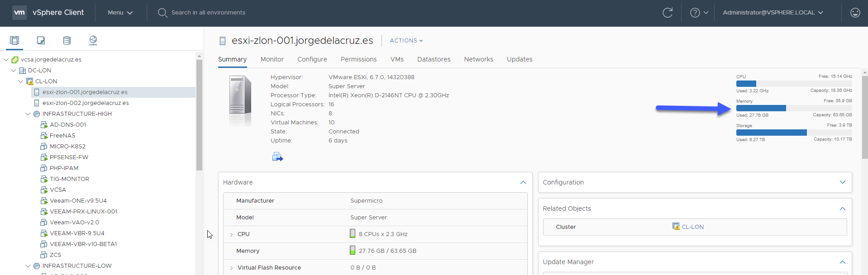The width and height of the screenshot is (868, 275).
Task: Collapse the Hardware panel
Action: pos(523,182)
